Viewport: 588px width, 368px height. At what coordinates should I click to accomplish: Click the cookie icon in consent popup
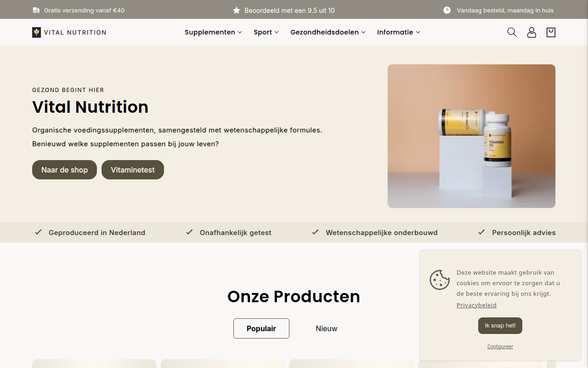(x=440, y=280)
